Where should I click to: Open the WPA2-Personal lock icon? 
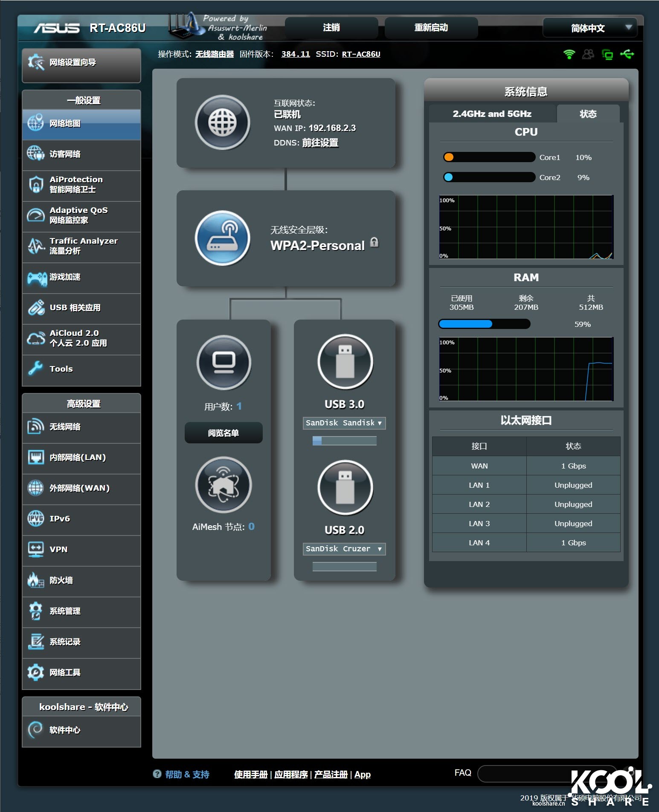[x=374, y=242]
